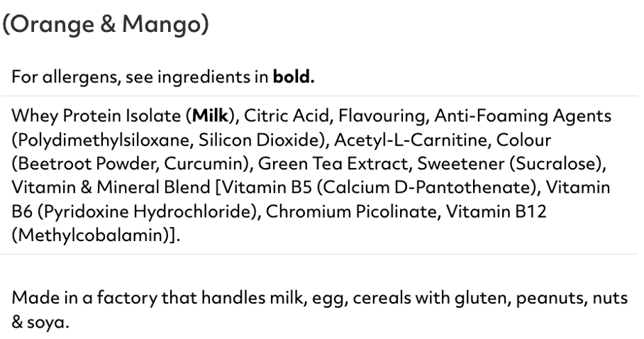The height and width of the screenshot is (339, 644).
Task: Click 'Sweetener (Sucralose)' text
Action: 510,164
